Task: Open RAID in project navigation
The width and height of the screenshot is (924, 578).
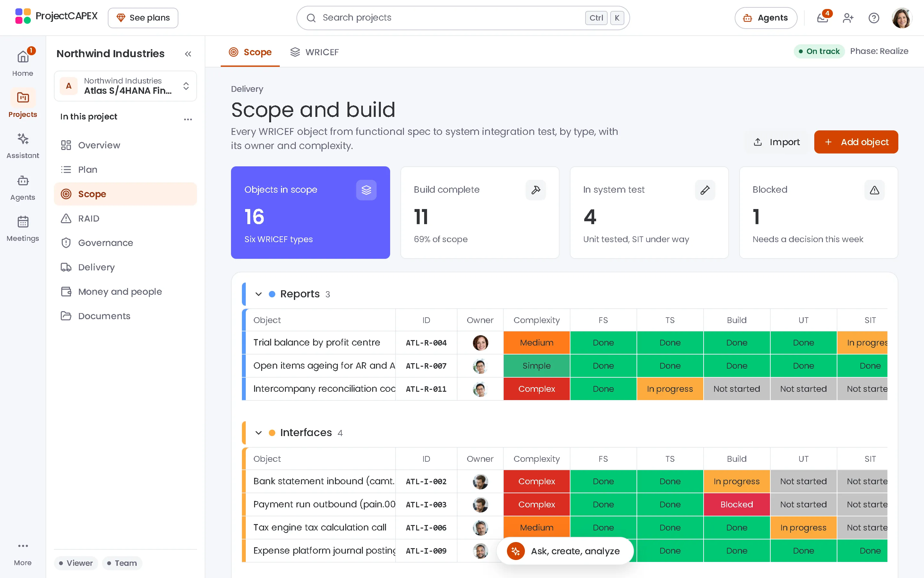Action: [125, 218]
